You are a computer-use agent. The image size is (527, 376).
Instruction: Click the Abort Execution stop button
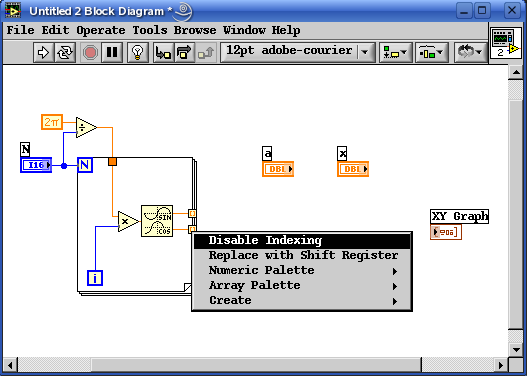(x=90, y=52)
